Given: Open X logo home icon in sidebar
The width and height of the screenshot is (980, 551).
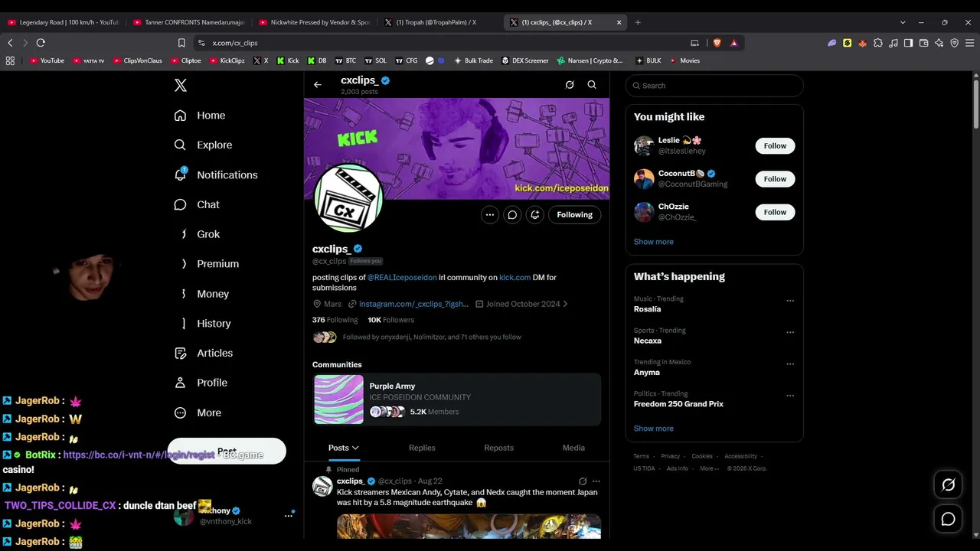Looking at the screenshot, I should pyautogui.click(x=181, y=86).
